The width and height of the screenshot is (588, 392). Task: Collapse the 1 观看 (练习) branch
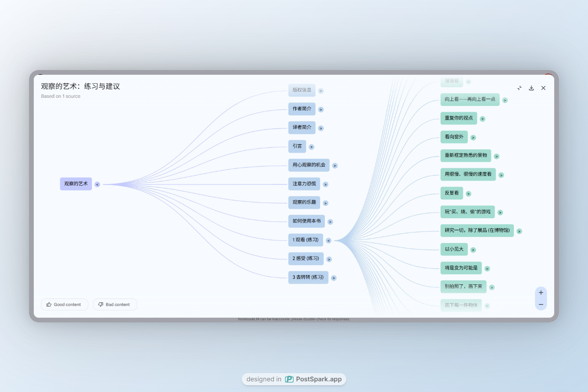[329, 240]
